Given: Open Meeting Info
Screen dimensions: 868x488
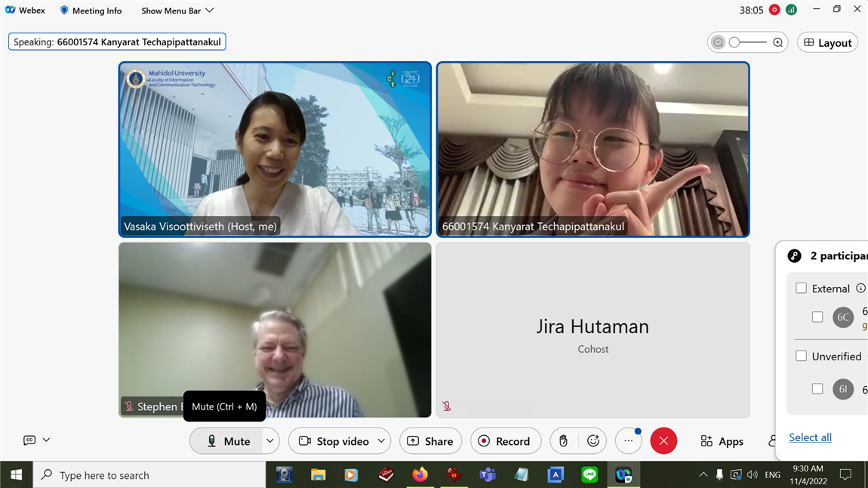Looking at the screenshot, I should pyautogui.click(x=91, y=11).
